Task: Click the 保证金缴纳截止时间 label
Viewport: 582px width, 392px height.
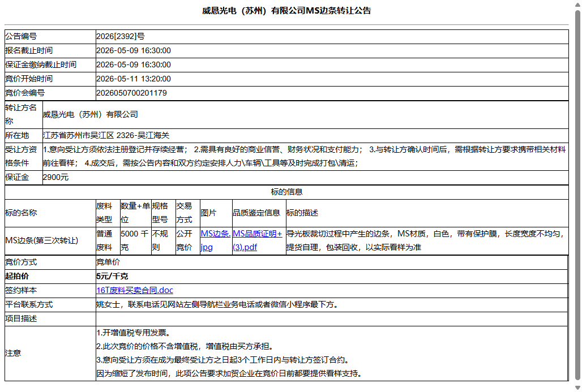Action: (40, 64)
